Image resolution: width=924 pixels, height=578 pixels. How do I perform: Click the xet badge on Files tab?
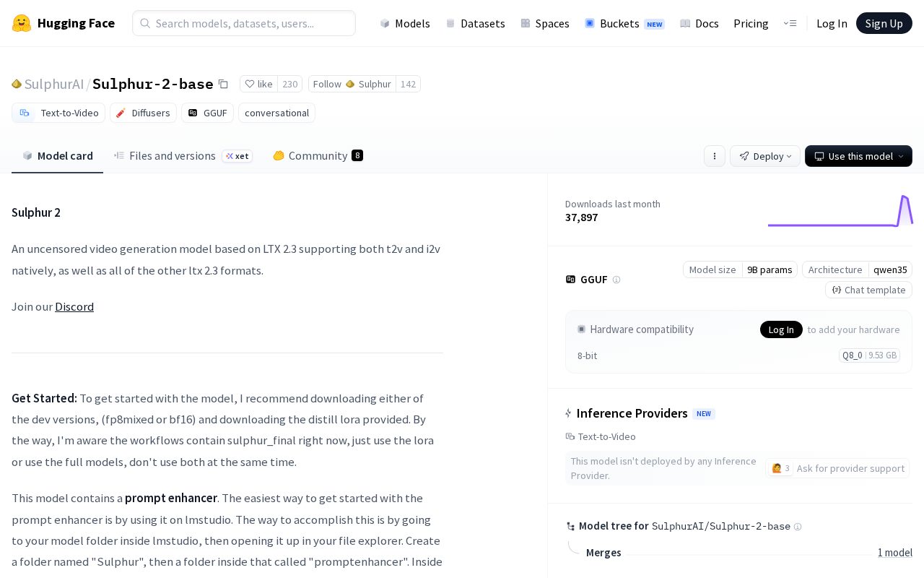237,156
